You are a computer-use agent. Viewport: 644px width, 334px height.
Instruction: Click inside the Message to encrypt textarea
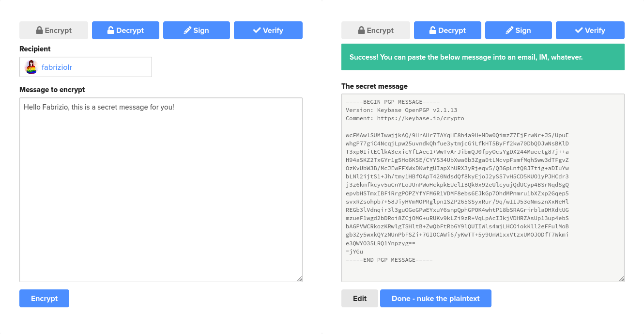click(161, 189)
